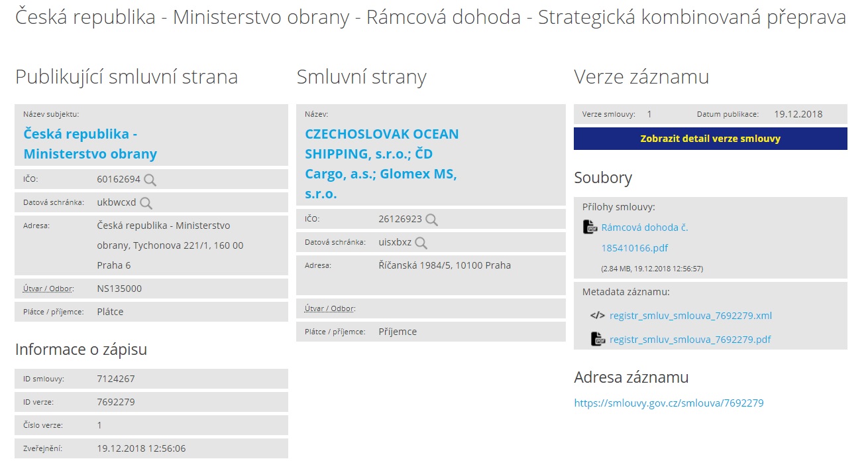Click the publisher address at Tychonova 221/1
868x461 pixels.
(170, 245)
